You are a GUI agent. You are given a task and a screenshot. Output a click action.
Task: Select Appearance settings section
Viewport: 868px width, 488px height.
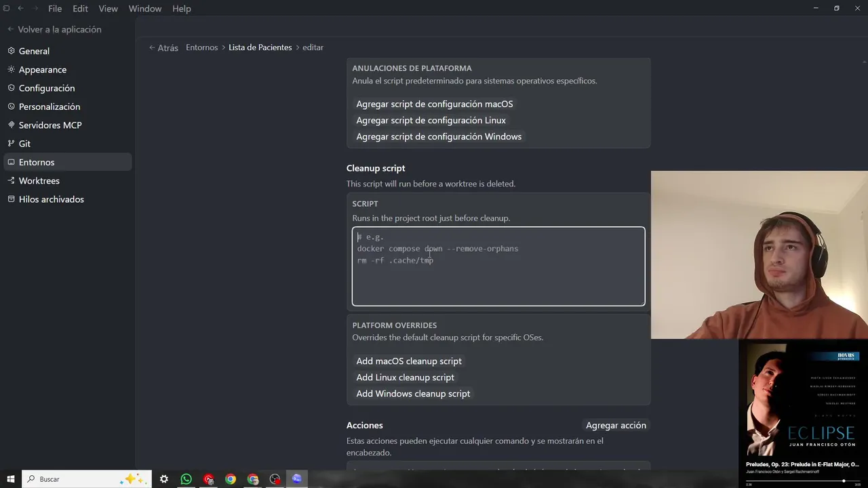point(67,69)
